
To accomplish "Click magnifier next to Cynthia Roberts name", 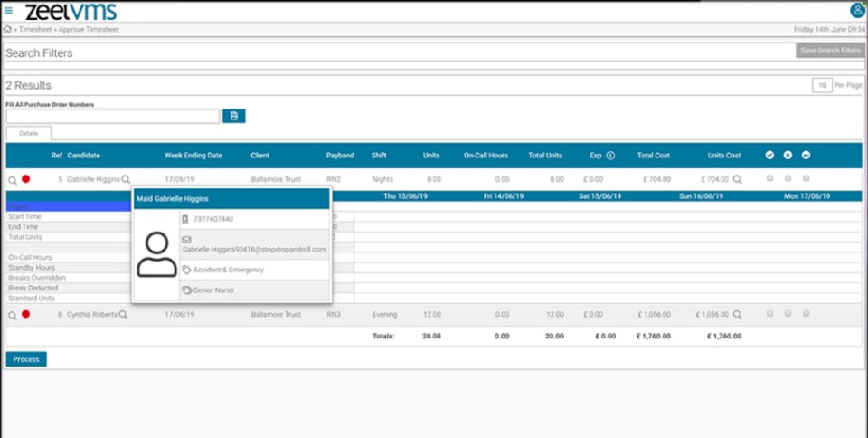I will [x=124, y=315].
